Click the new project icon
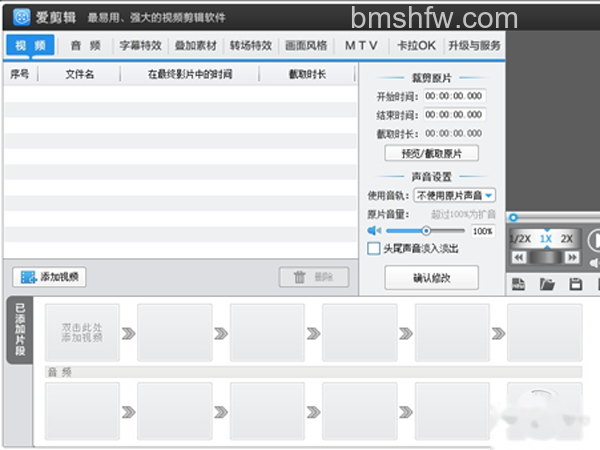The height and width of the screenshot is (450, 600). pos(518,284)
